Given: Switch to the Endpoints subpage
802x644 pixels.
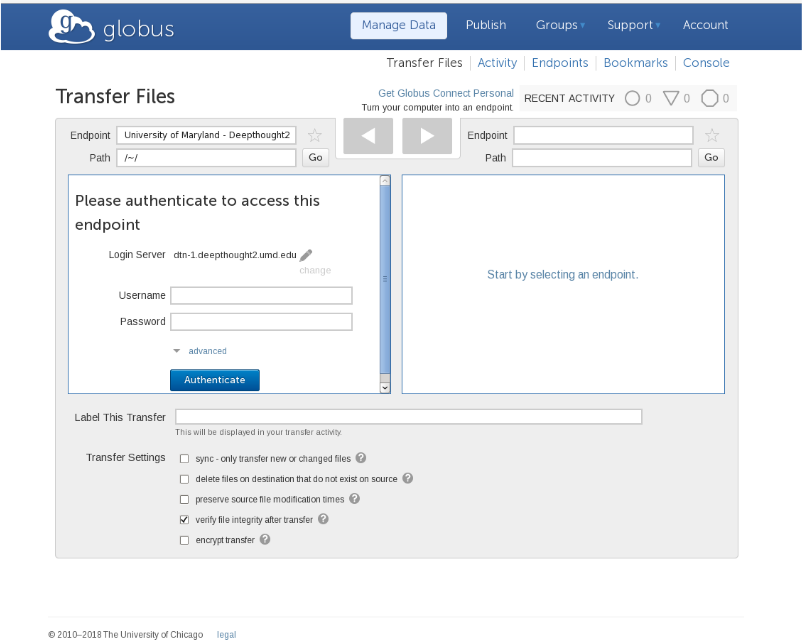Looking at the screenshot, I should click(560, 63).
